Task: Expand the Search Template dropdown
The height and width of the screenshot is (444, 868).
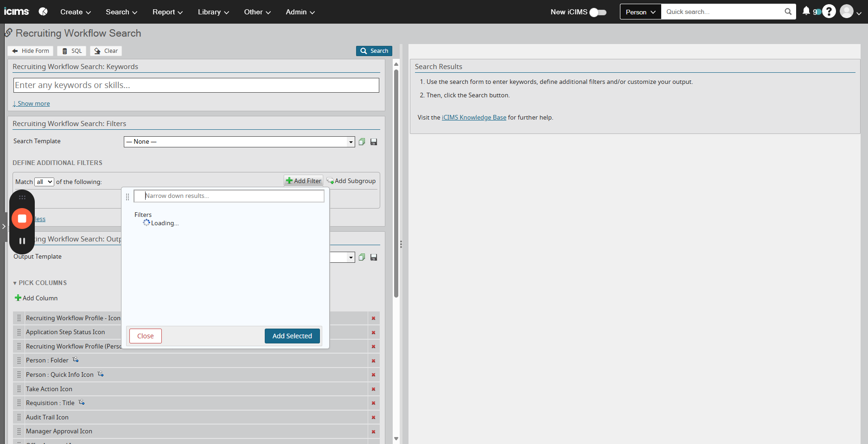Action: pyautogui.click(x=351, y=142)
